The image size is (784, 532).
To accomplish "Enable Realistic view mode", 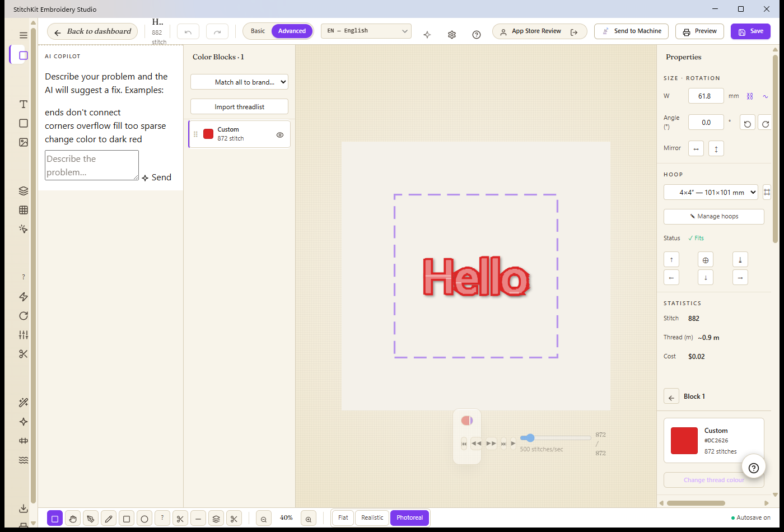I will (x=372, y=518).
